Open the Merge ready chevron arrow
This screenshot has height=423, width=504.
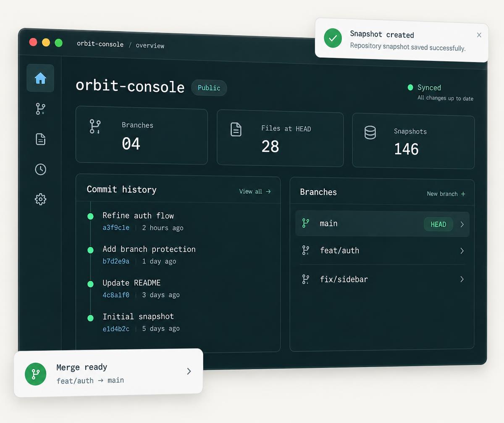pos(189,371)
